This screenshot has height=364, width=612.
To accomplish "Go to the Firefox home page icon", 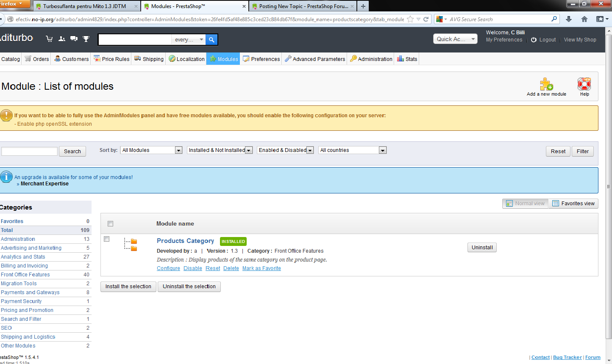I will click(x=584, y=19).
